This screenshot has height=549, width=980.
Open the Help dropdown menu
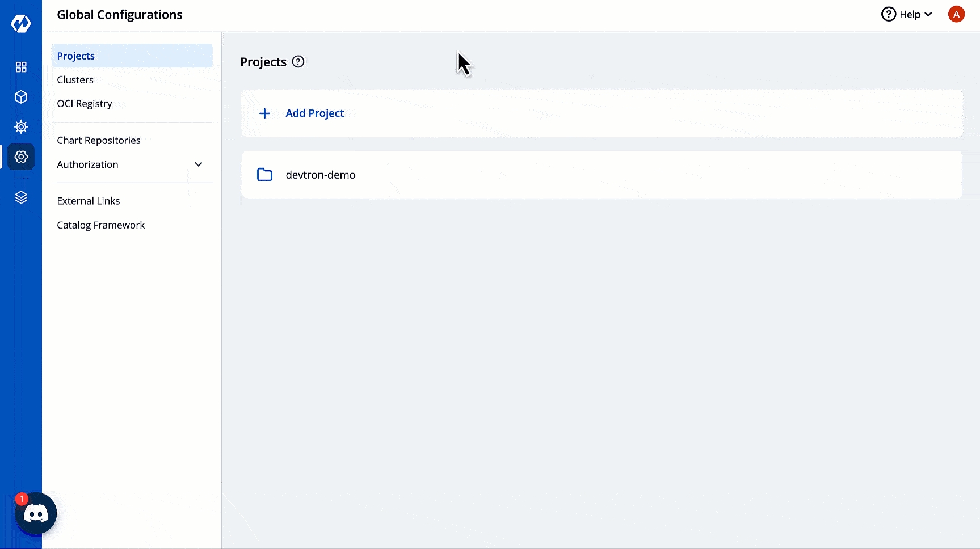[x=907, y=15]
